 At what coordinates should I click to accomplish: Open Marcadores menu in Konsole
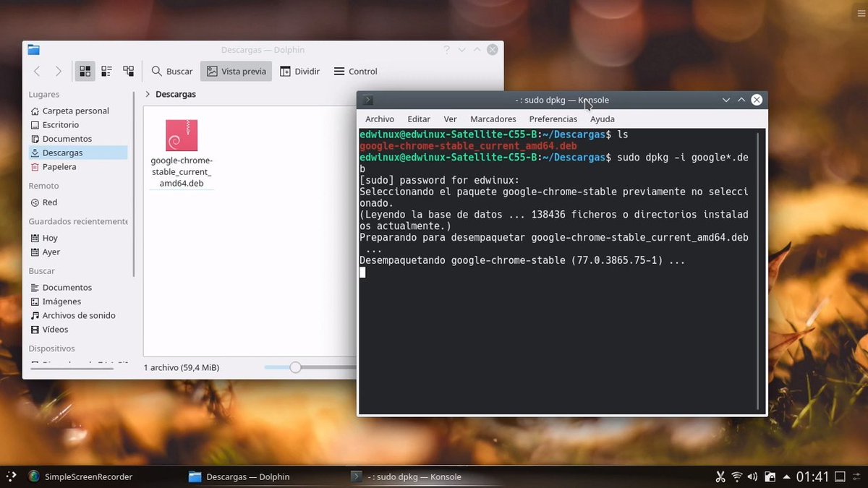pyautogui.click(x=493, y=119)
